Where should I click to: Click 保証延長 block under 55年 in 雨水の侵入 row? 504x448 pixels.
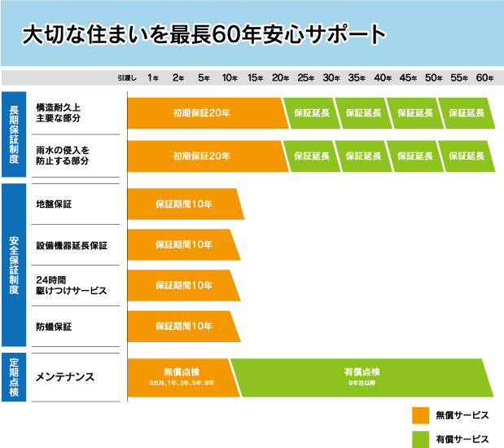point(467,156)
